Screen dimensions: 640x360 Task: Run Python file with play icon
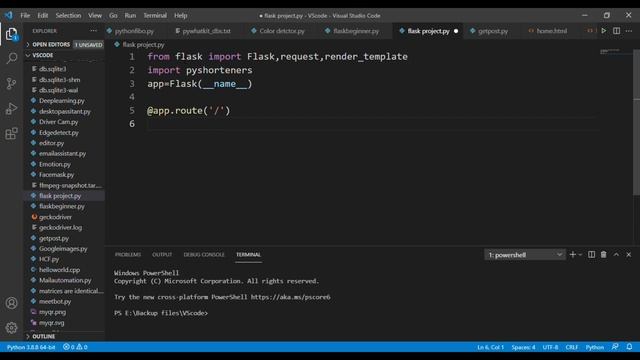pos(604,31)
